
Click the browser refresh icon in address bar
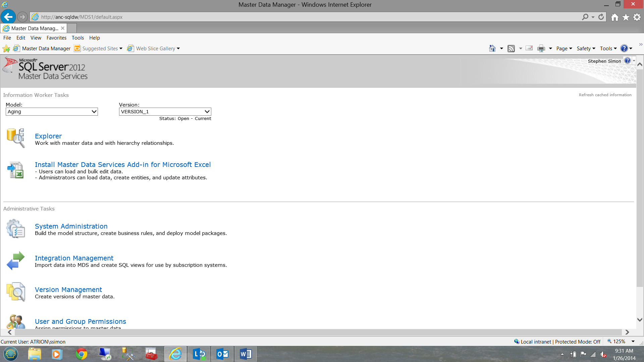coord(601,17)
